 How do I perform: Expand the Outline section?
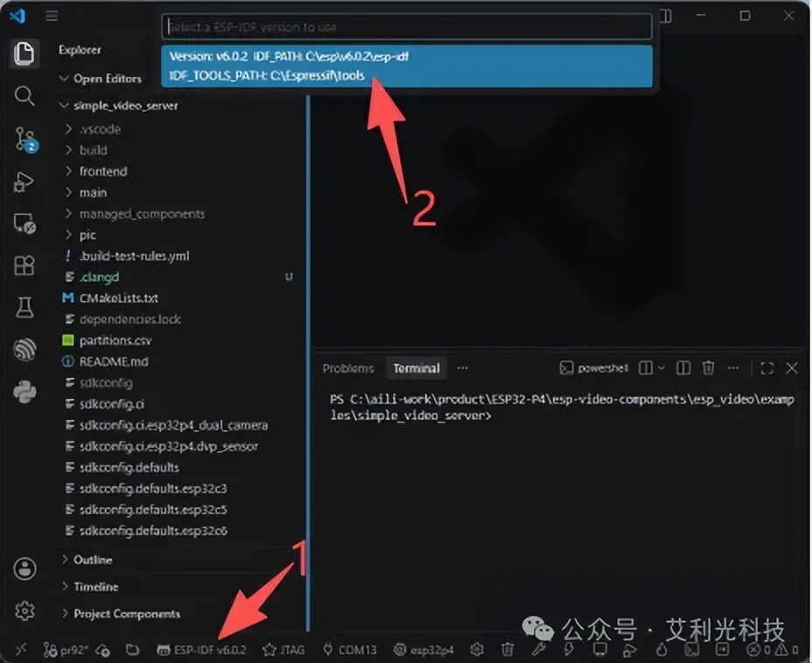click(x=92, y=560)
